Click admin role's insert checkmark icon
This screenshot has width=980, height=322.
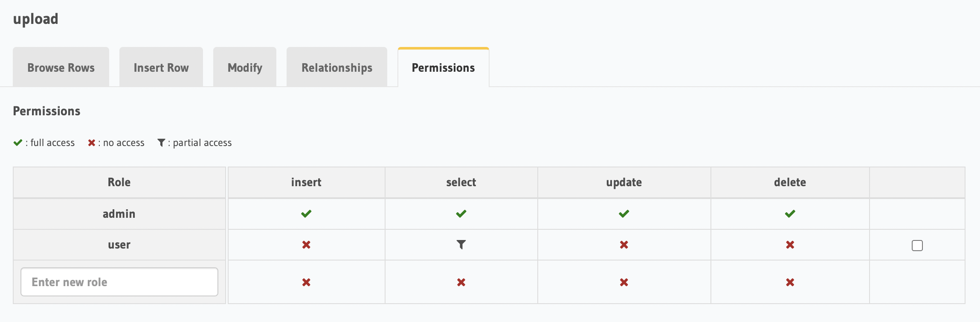tap(306, 214)
